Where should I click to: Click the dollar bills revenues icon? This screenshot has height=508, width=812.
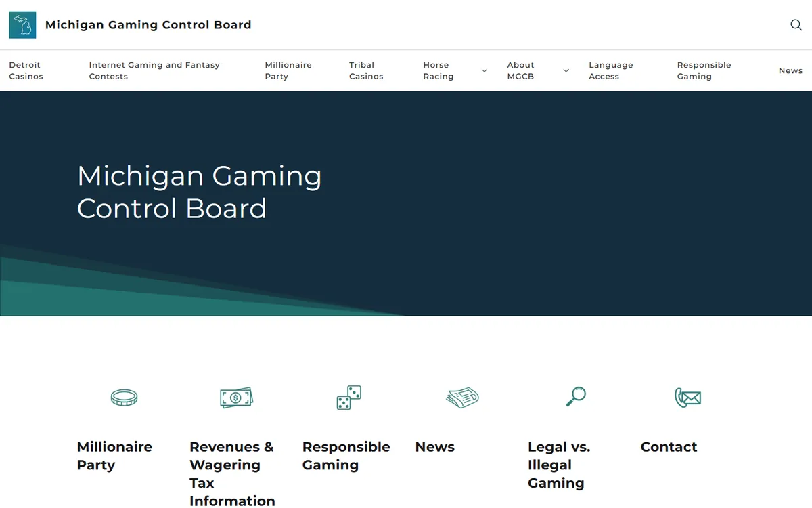click(x=236, y=398)
